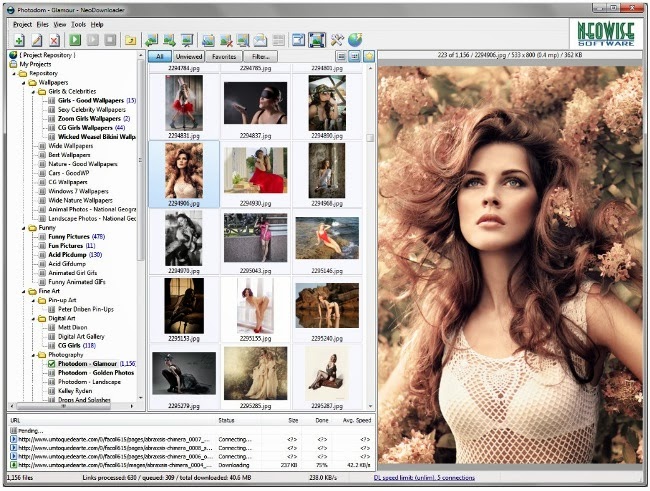Click the Edit Project pencil icon

36,40
